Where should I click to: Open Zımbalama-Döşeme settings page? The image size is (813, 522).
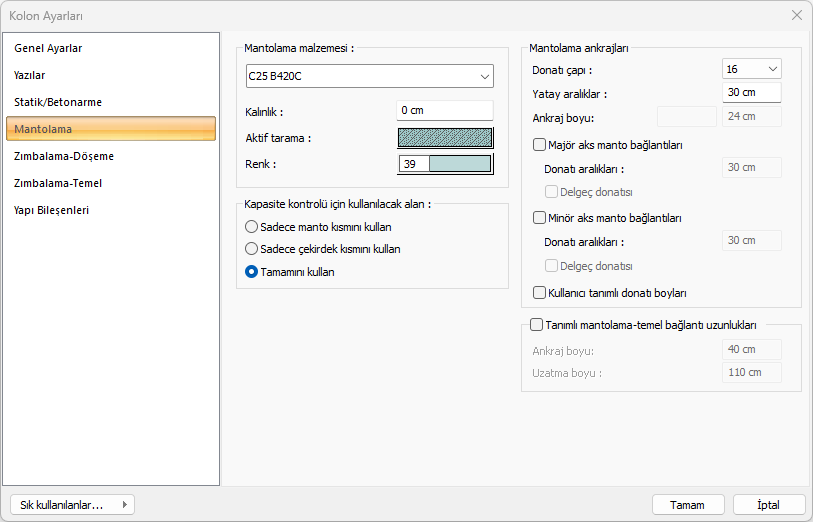point(64,156)
